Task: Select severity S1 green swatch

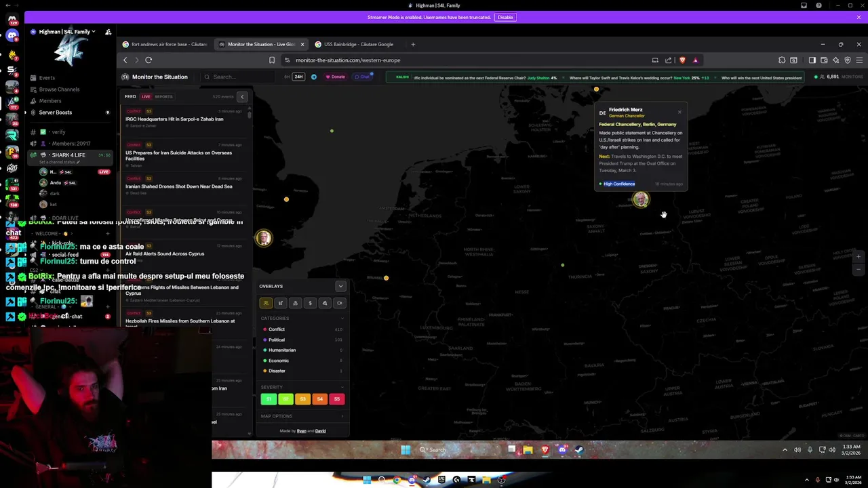Action: pyautogui.click(x=269, y=399)
